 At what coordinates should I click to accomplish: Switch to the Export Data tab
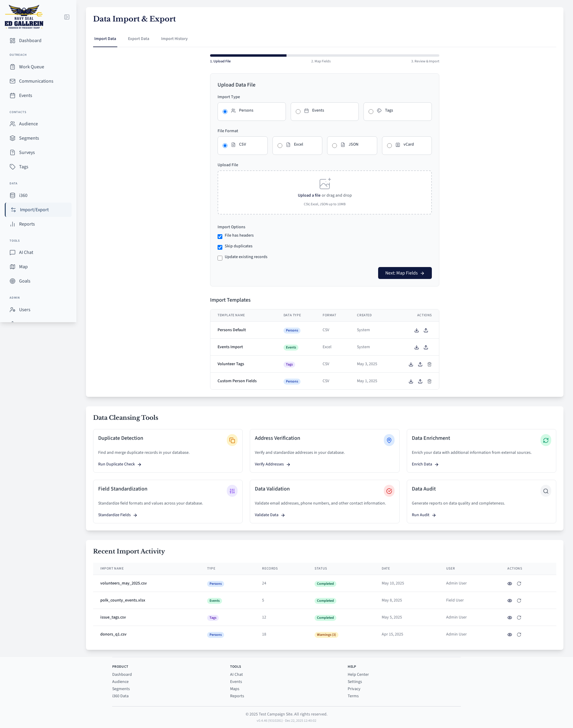[138, 39]
